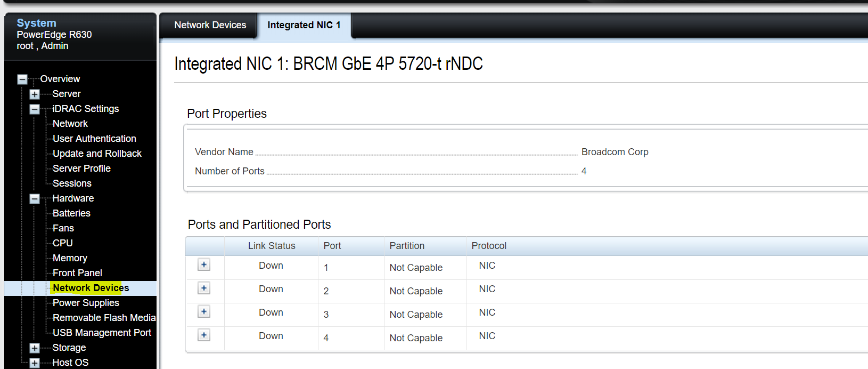Expand the Server tree node

pos(35,94)
